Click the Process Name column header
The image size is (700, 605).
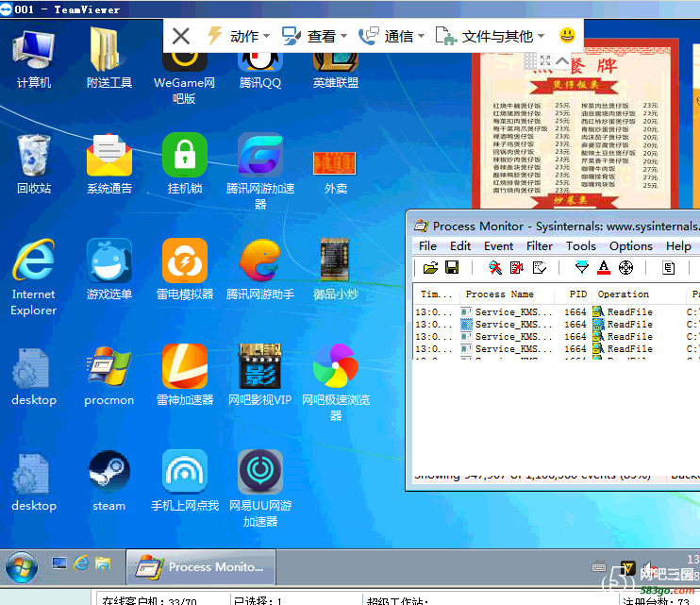(508, 294)
